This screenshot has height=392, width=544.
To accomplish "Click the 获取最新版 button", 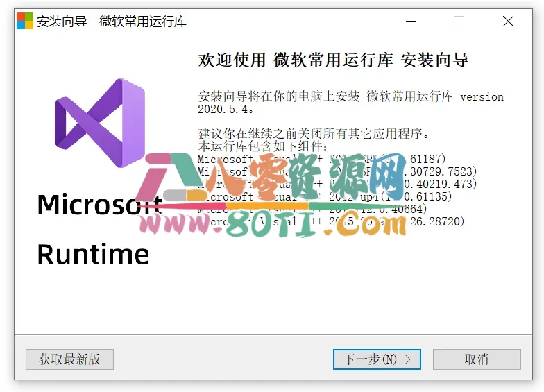I will 69,359.
